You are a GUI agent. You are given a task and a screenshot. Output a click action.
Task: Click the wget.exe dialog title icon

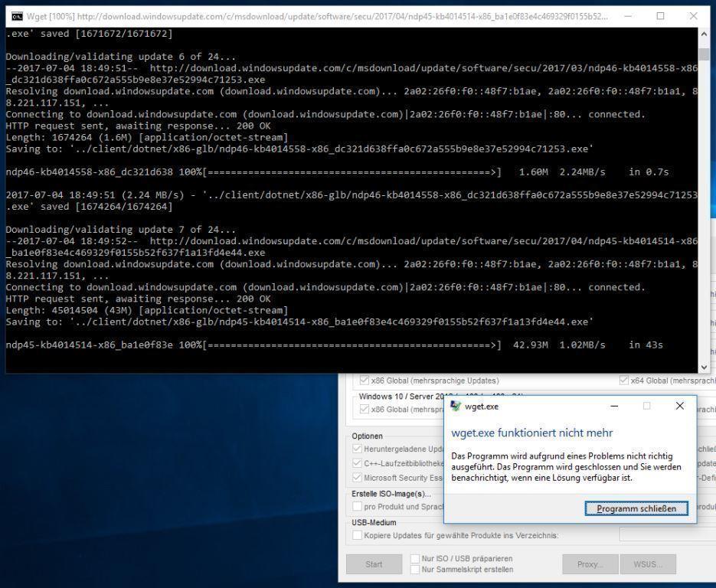[456, 407]
